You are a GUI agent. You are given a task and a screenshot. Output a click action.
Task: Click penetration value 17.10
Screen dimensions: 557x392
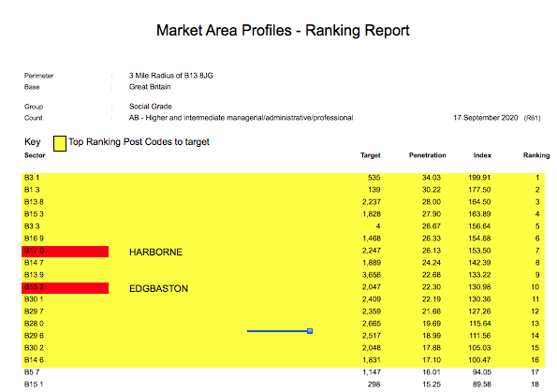click(x=432, y=360)
